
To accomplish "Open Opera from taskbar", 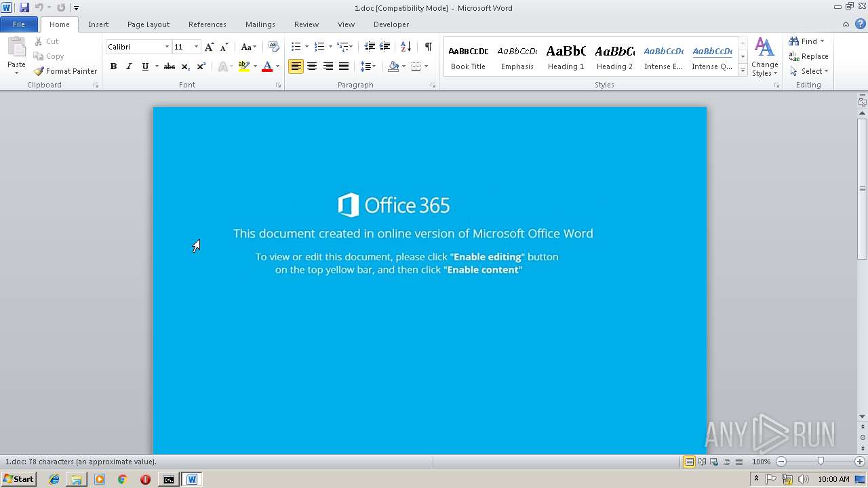I will (x=145, y=479).
